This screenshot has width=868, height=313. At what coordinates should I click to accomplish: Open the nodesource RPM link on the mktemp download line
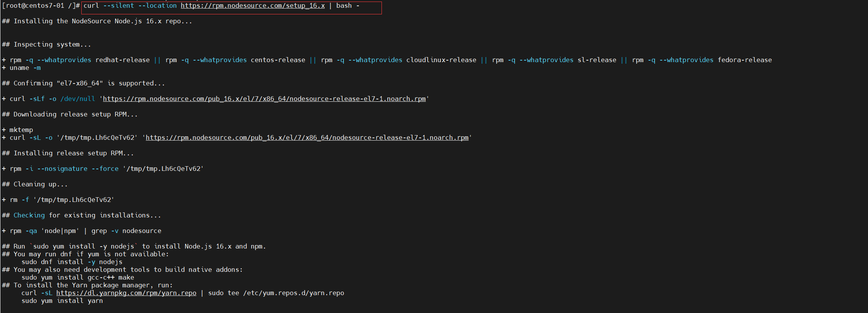pos(307,138)
